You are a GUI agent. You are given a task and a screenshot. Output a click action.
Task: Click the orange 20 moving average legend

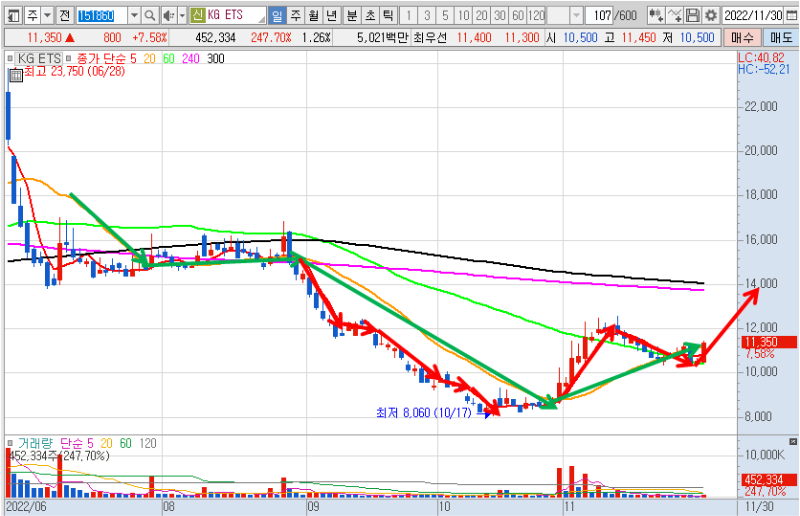pyautogui.click(x=149, y=59)
